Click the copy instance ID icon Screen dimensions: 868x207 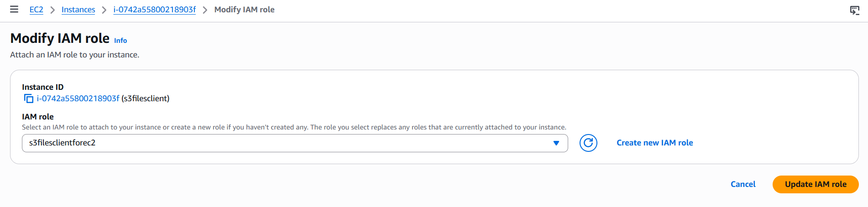point(29,98)
